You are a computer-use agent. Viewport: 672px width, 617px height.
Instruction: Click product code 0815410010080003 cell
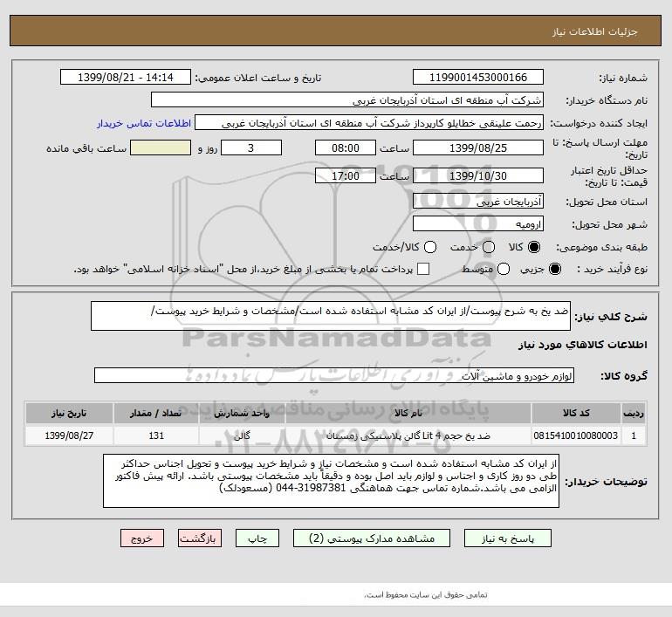tap(576, 435)
